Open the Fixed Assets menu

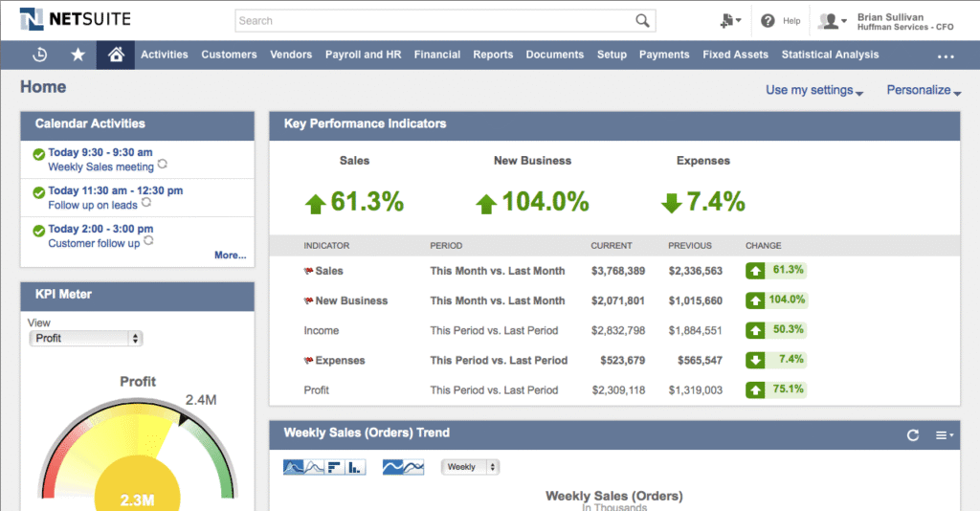pos(736,55)
